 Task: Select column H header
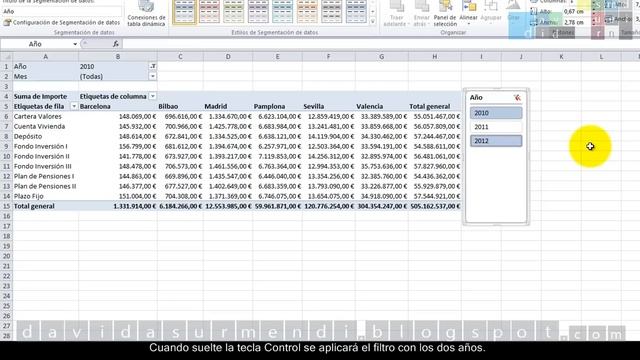[x=435, y=57]
